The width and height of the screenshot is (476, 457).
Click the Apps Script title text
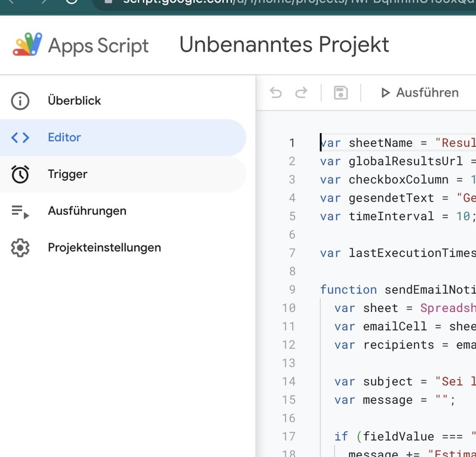[98, 46]
